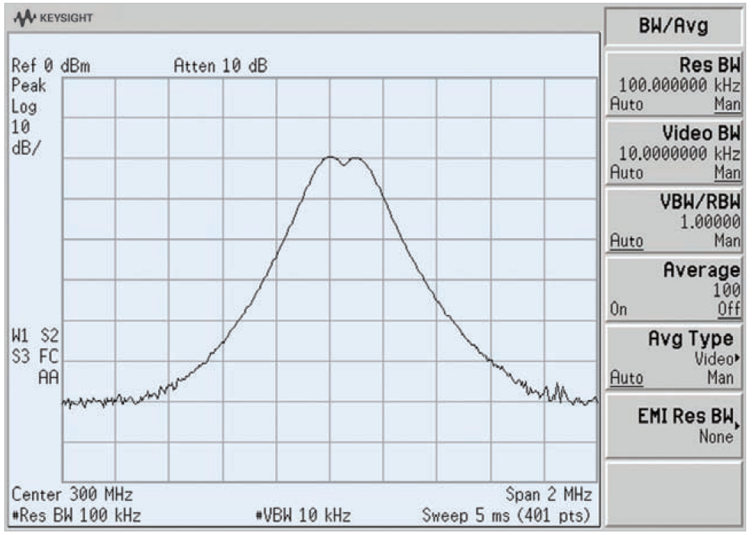Set Avg Type to Man
Screen dimensions: 756x535
[720, 377]
